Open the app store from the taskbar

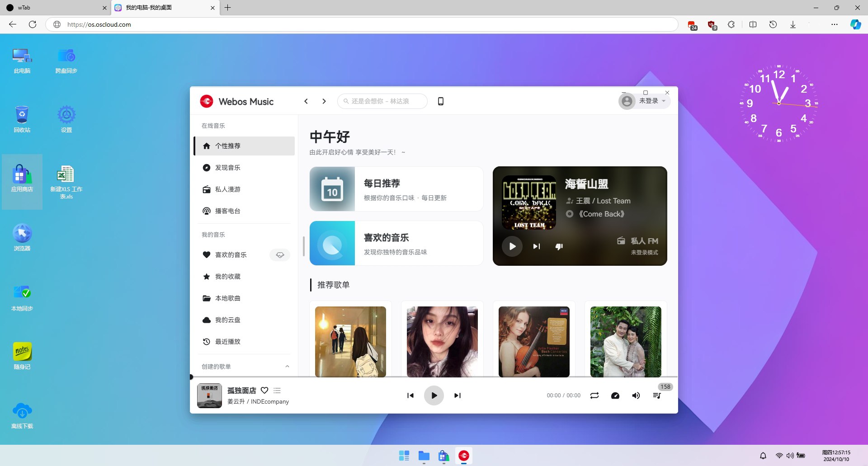pyautogui.click(x=444, y=456)
